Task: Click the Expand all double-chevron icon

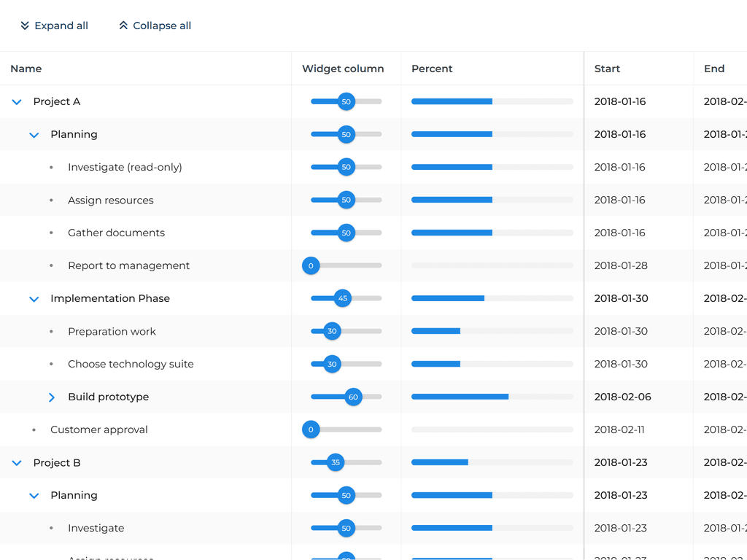Action: 25,26
